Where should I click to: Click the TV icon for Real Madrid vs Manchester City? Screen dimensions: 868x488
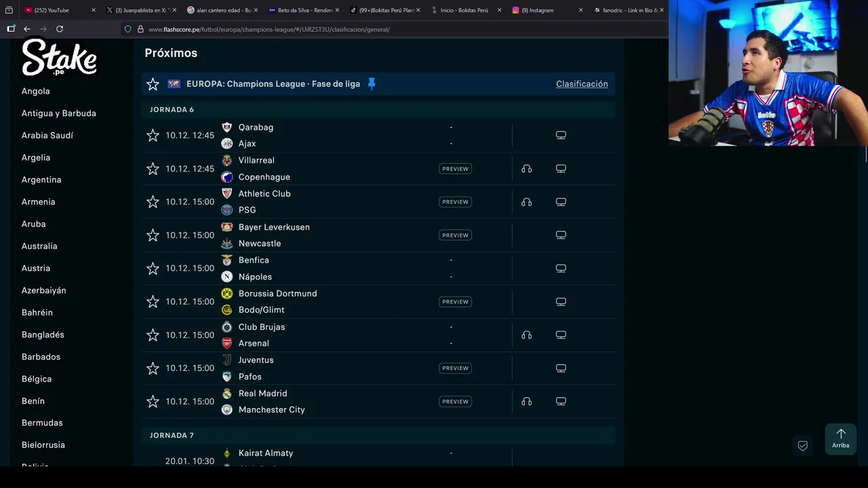(561, 401)
